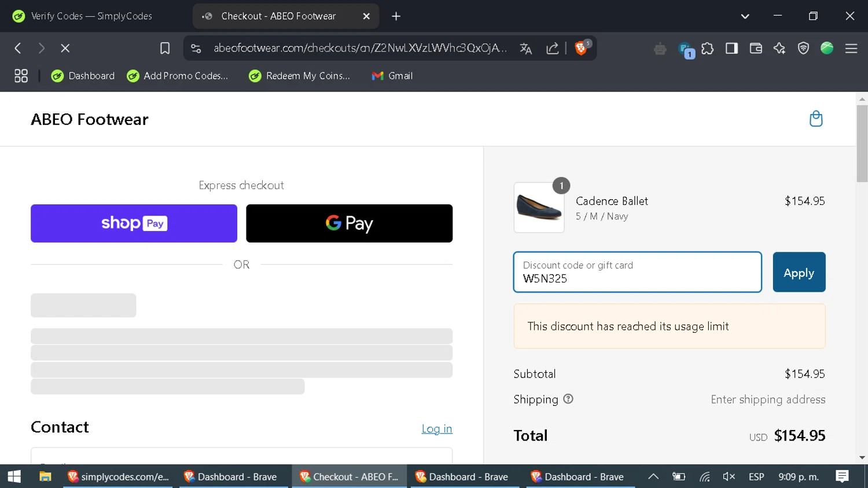
Task: Click the Apply discount button
Action: [799, 272]
